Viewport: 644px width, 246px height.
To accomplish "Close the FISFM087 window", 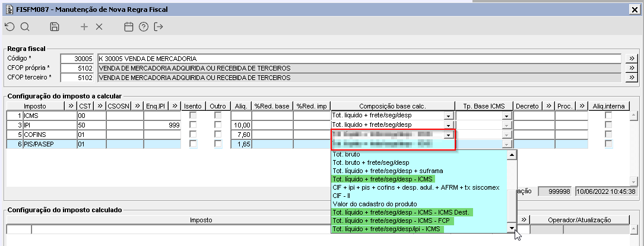I will 636,9.
